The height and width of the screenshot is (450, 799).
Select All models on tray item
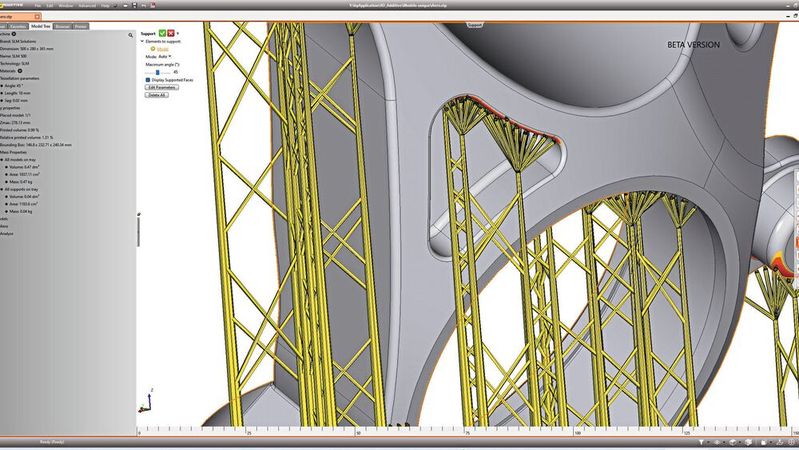point(20,160)
